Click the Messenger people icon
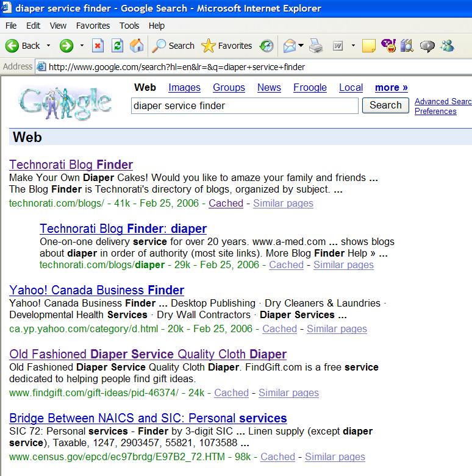472x476 pixels. tap(447, 46)
